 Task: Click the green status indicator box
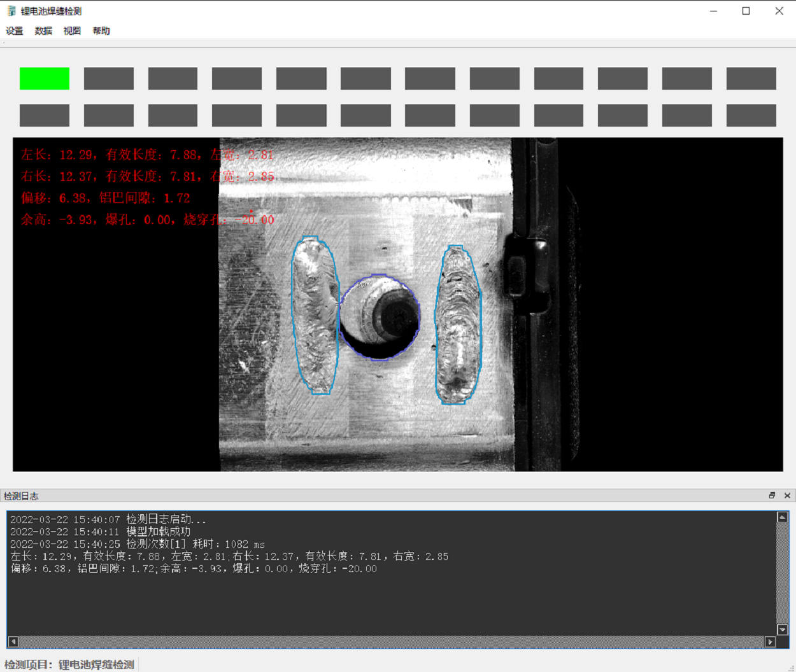click(x=45, y=78)
